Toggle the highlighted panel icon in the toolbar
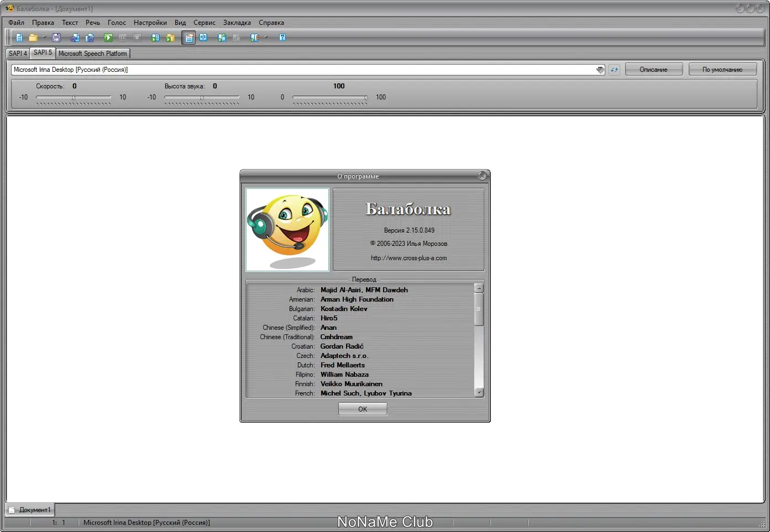770x532 pixels. 189,38
